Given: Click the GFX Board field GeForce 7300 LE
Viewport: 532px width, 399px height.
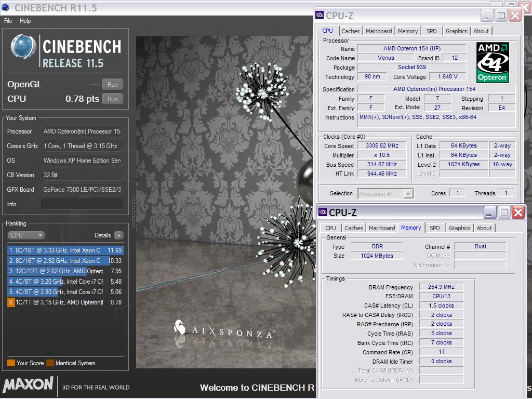Looking at the screenshot, I should [82, 190].
